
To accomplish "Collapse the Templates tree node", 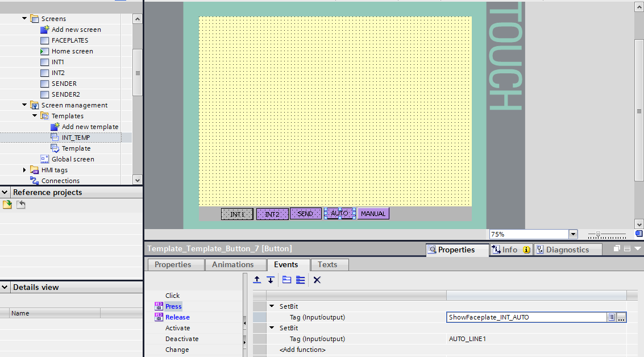I will coord(34,115).
